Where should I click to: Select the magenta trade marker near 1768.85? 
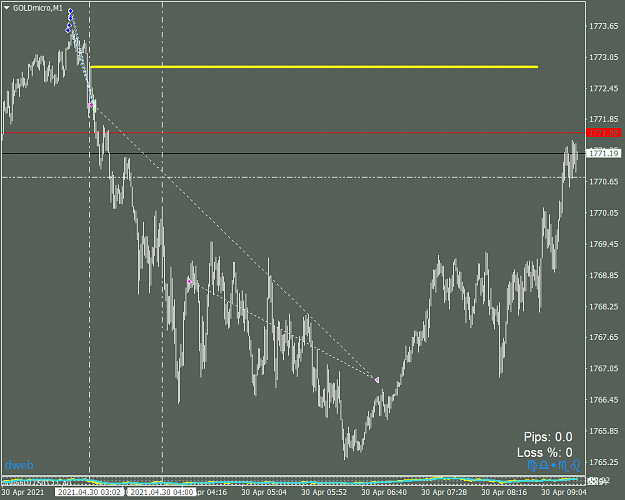click(189, 281)
